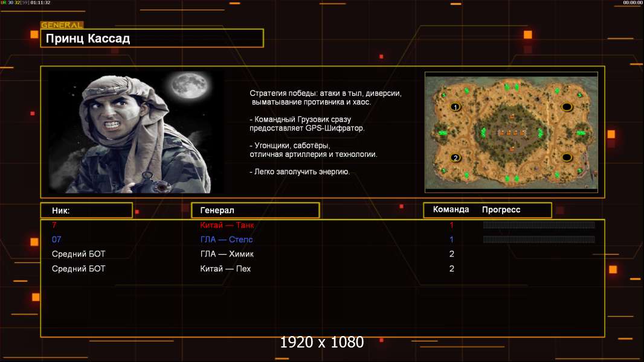
Task: Click the line '- Угонщики, саботёры,'
Action: (x=290, y=145)
